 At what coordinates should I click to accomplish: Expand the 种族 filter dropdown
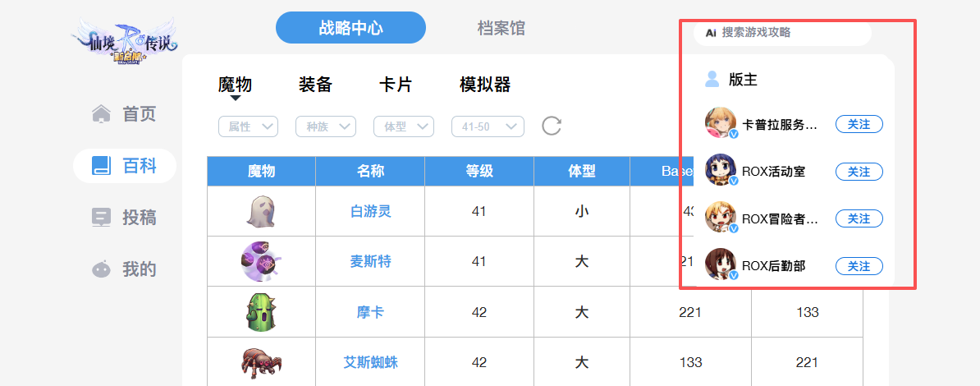coord(326,126)
